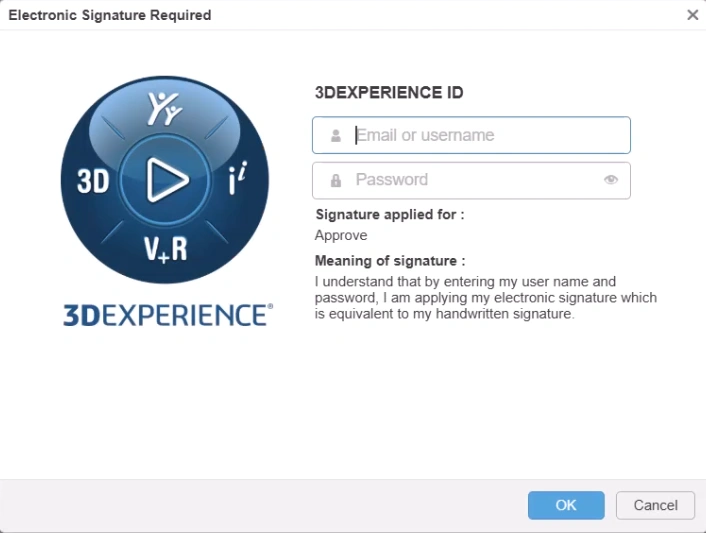706x533 pixels.
Task: Click the Email or username field
Action: 471,135
